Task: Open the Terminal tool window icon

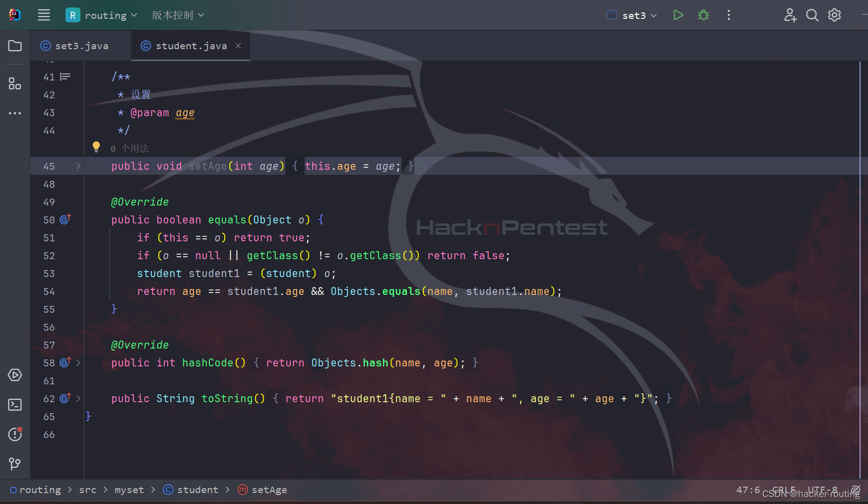Action: [x=14, y=405]
